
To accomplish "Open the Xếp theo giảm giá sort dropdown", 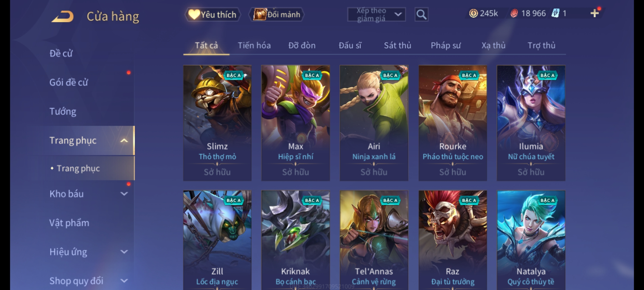I will click(x=376, y=15).
